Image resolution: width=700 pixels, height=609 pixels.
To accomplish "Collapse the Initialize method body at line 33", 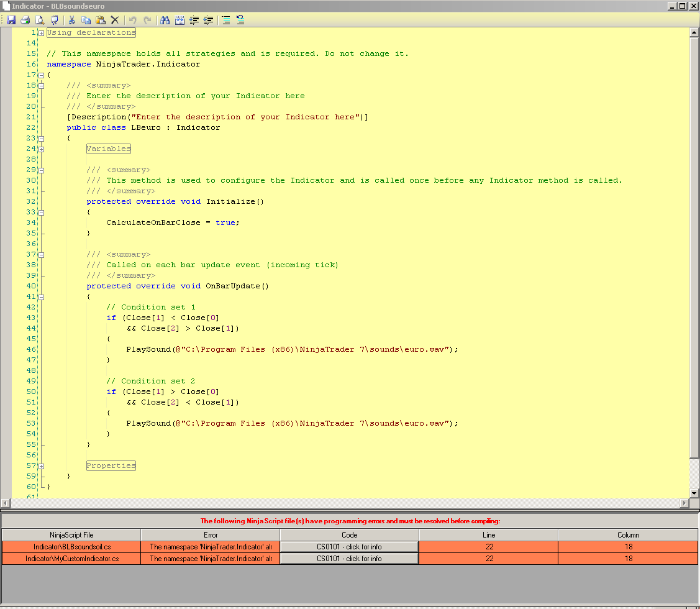I will 41,213.
